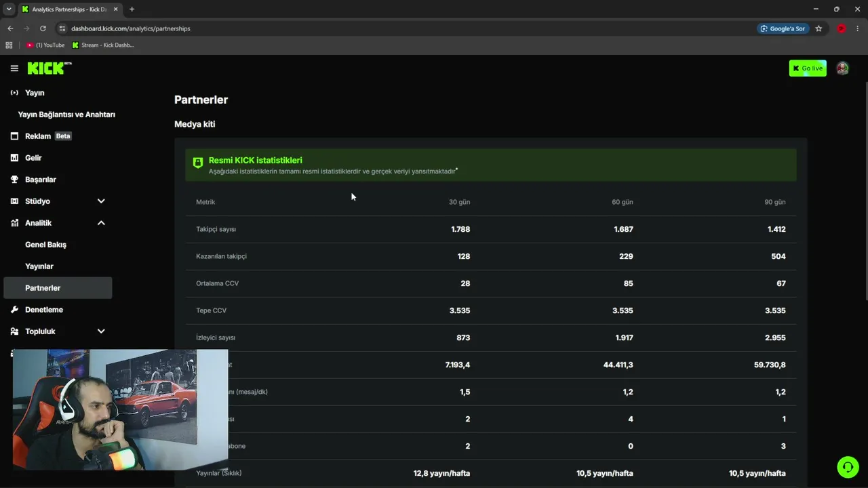Bookmark this page with the star icon

click(818, 28)
